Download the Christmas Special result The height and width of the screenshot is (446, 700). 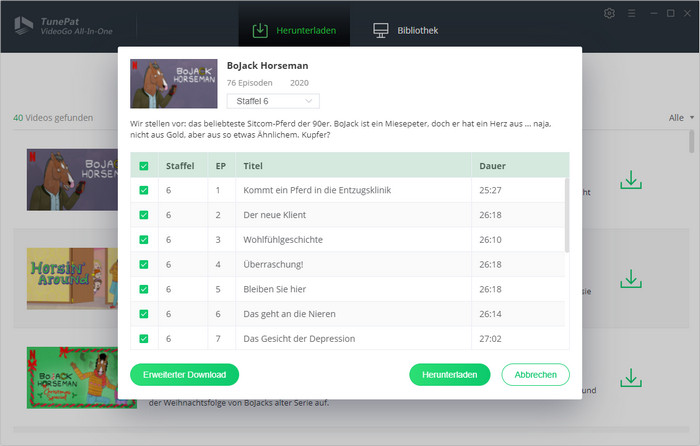(631, 378)
